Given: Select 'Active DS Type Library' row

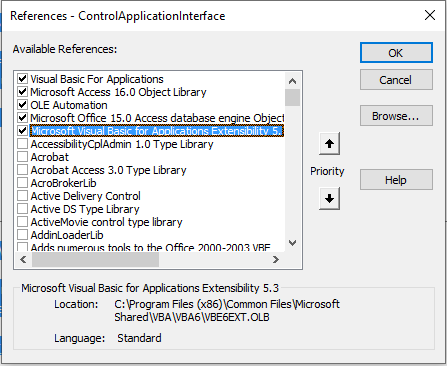Looking at the screenshot, I should [x=85, y=209].
